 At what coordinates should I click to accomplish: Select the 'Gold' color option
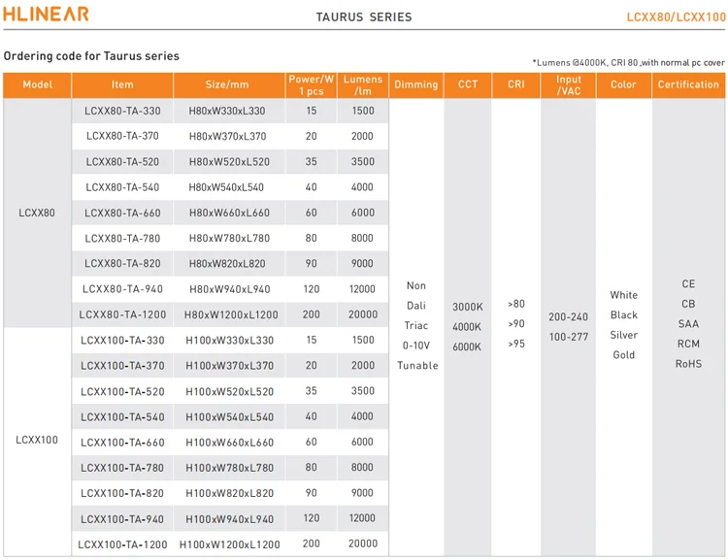point(623,355)
